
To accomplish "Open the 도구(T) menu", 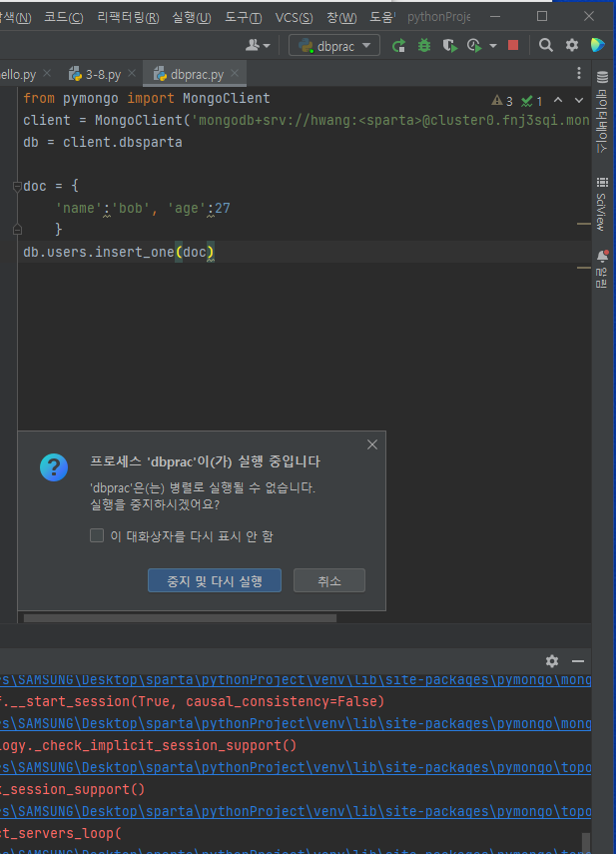I will pos(244,17).
